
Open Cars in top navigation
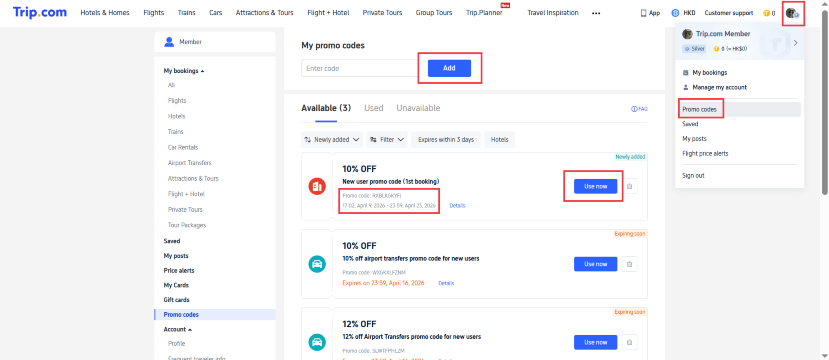point(216,13)
